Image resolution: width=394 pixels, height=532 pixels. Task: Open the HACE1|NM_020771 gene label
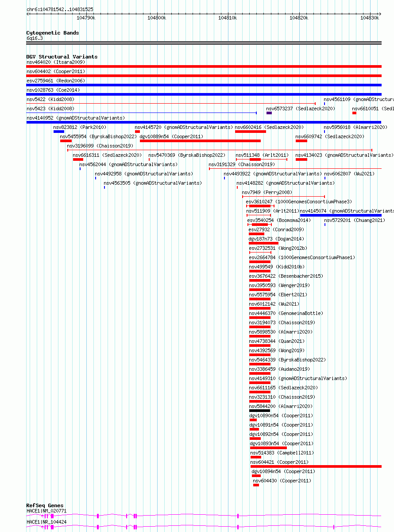[x=46, y=511]
